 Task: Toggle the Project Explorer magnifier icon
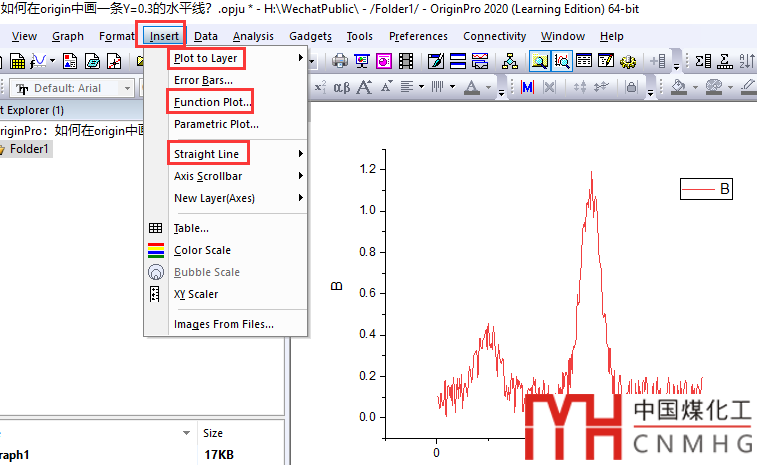[539, 61]
